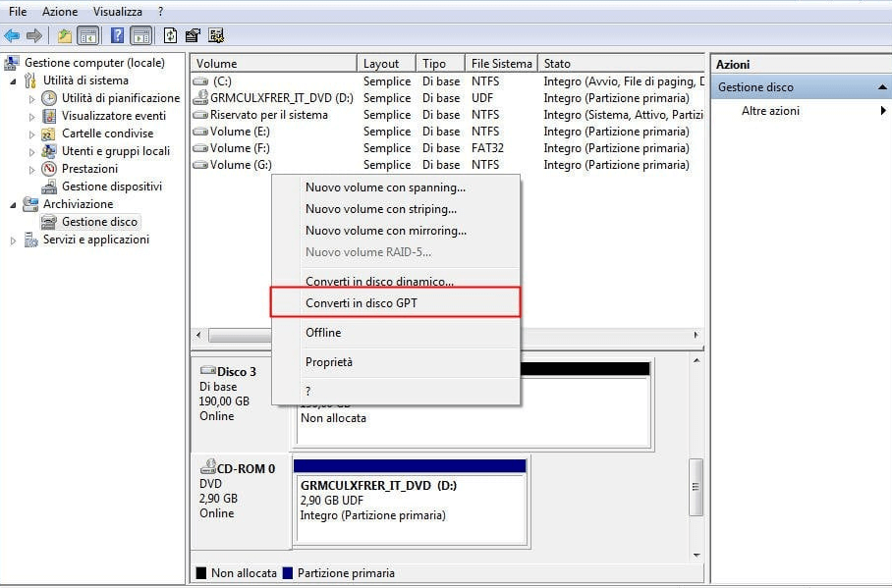Image resolution: width=892 pixels, height=588 pixels.
Task: Click the Up one level folder icon
Action: pos(64,35)
